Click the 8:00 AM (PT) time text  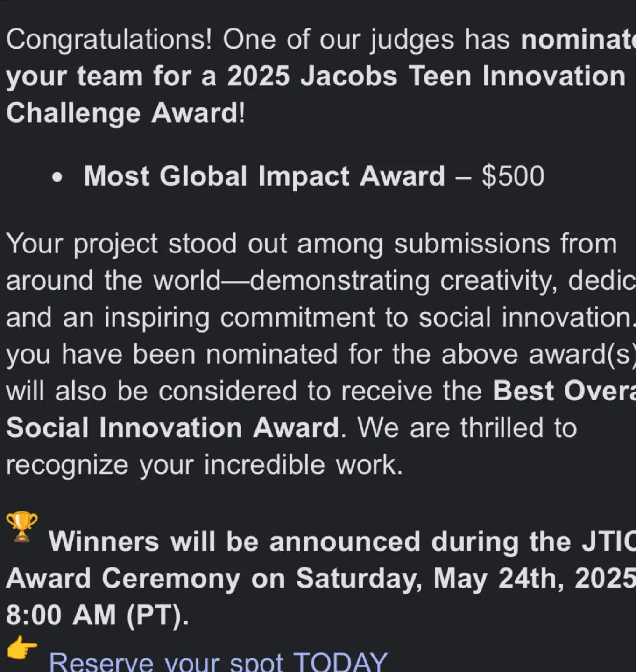coord(98,615)
